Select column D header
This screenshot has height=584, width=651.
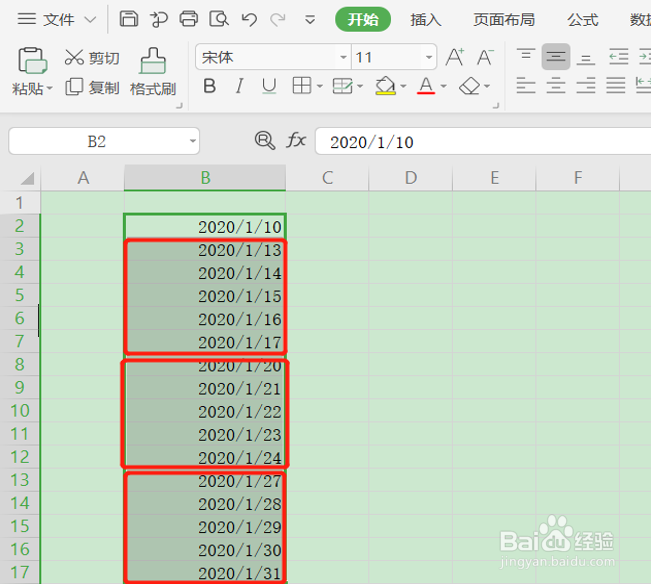pyautogui.click(x=411, y=178)
